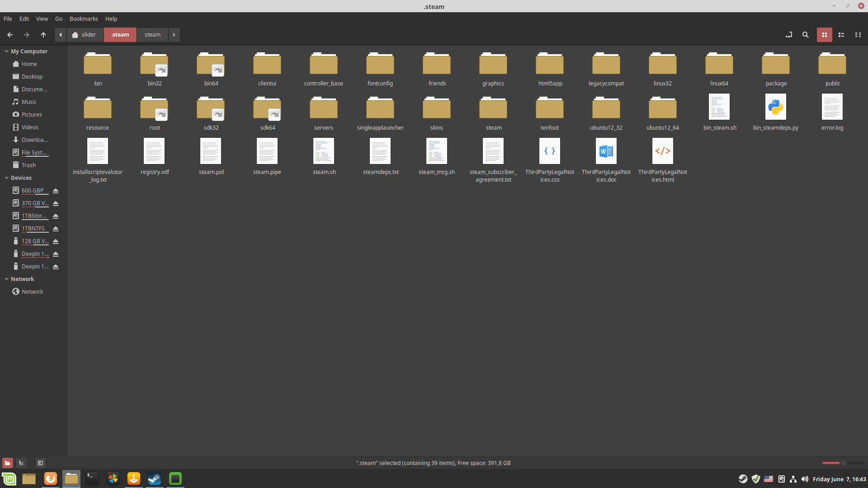
Task: Select the ubuntu12_64 folder
Action: (x=663, y=113)
